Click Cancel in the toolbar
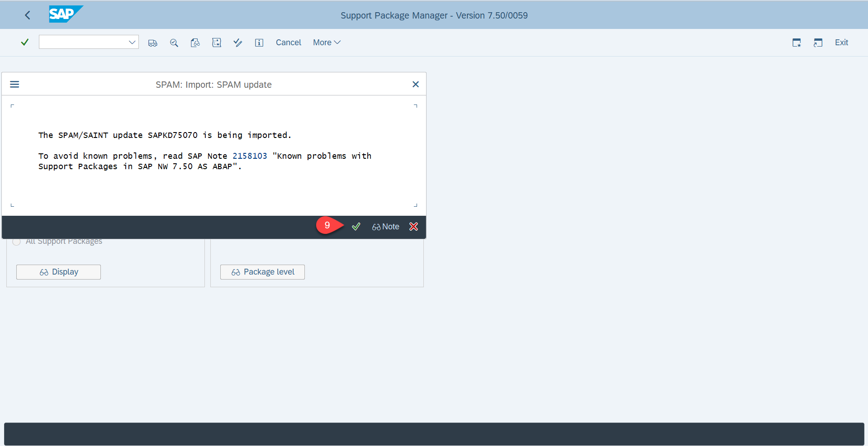Screen dimensions: 868x446 289,43
